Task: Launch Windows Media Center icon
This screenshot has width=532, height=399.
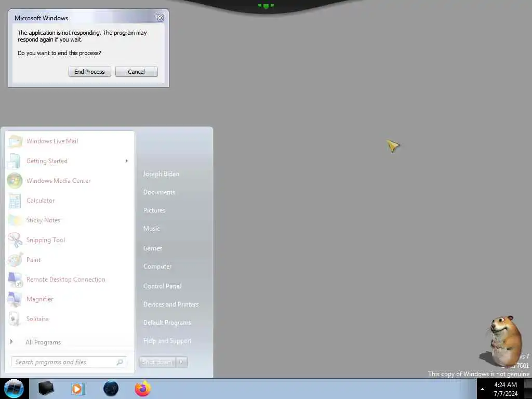Action: [15, 180]
